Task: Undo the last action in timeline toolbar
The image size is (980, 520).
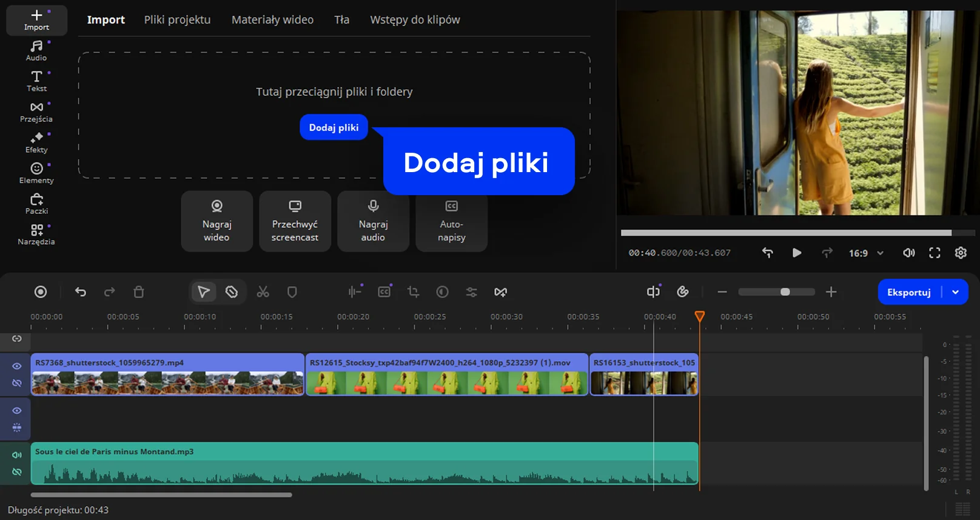Action: point(81,292)
